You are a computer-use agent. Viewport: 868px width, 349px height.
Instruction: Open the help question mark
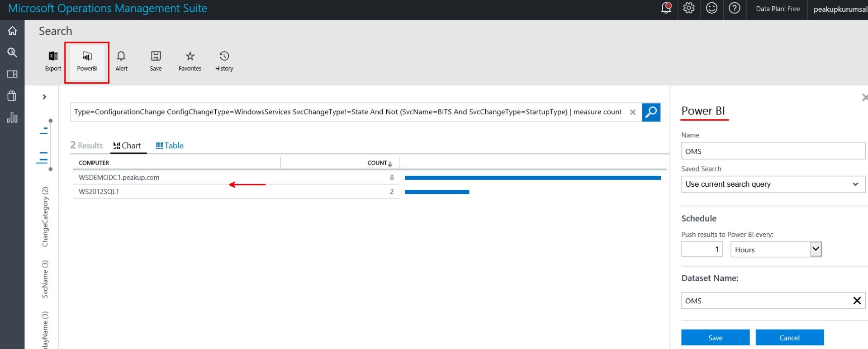click(x=735, y=8)
